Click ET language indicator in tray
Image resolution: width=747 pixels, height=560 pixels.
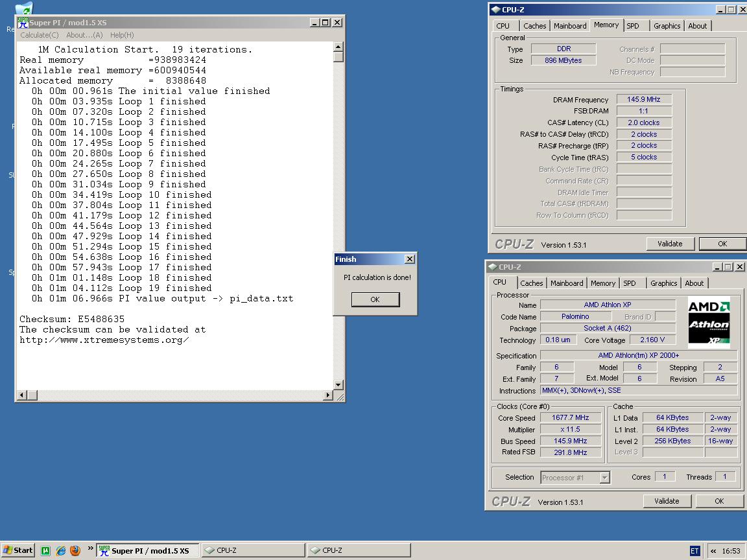pos(694,551)
